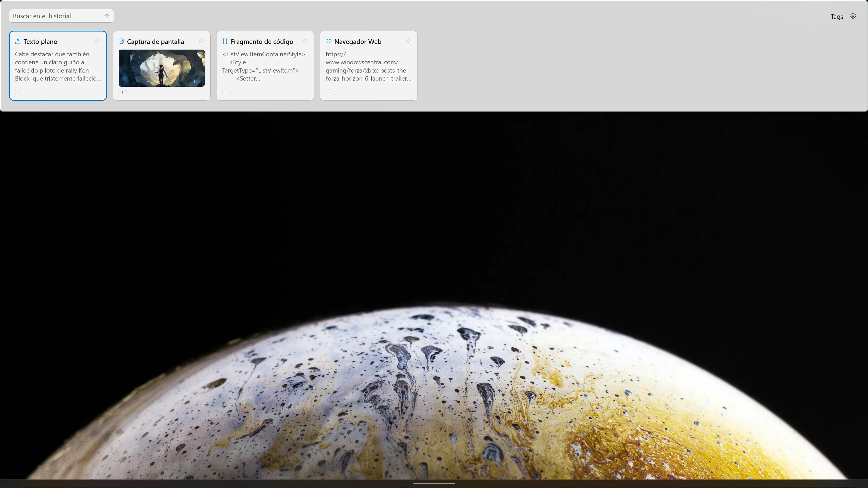Pin the Navegador Web card

coord(408,41)
